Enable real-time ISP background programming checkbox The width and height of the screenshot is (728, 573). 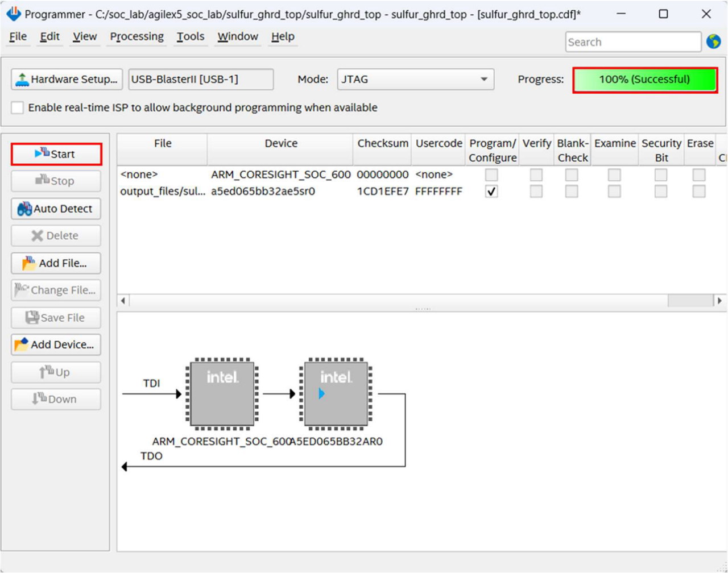18,107
